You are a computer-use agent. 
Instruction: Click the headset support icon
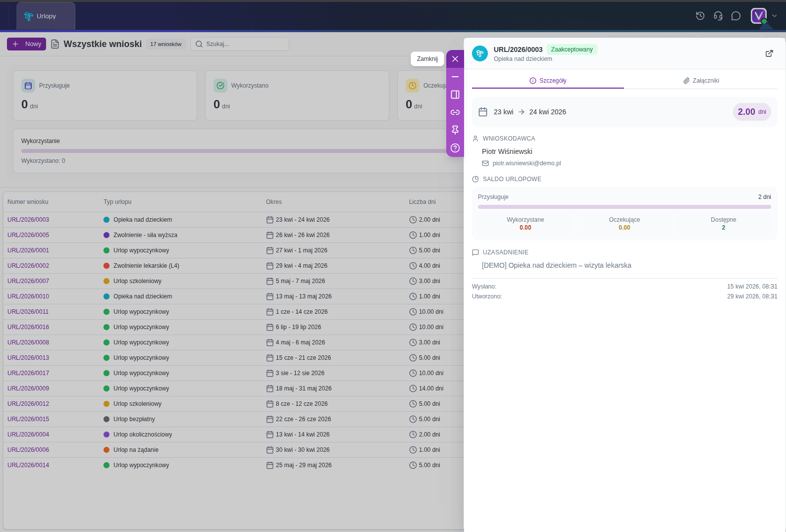pos(718,16)
